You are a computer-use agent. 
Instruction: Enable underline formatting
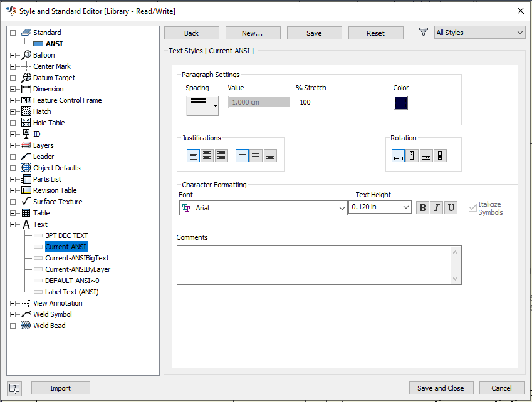point(451,207)
